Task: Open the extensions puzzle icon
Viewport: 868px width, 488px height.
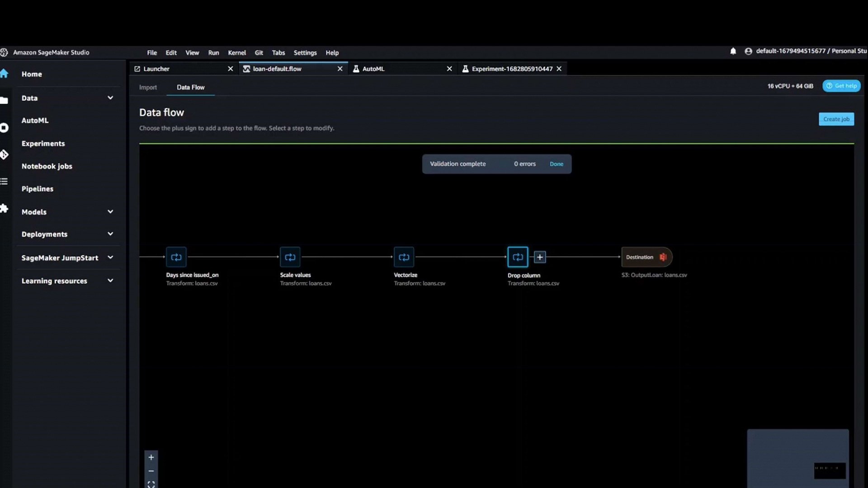Action: [4, 208]
